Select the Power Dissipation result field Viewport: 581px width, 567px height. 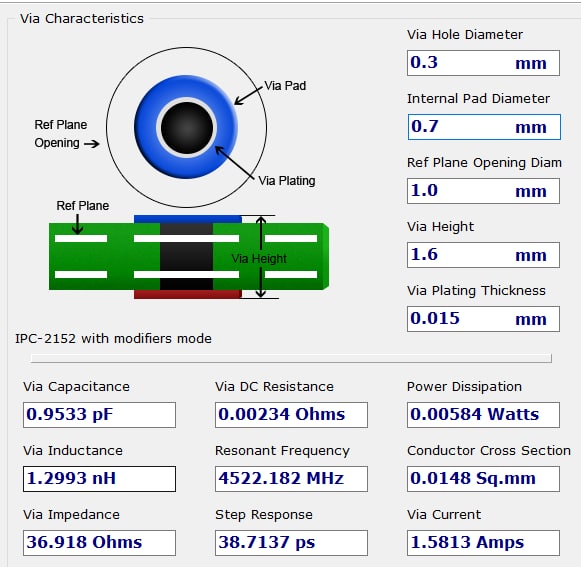(x=483, y=415)
